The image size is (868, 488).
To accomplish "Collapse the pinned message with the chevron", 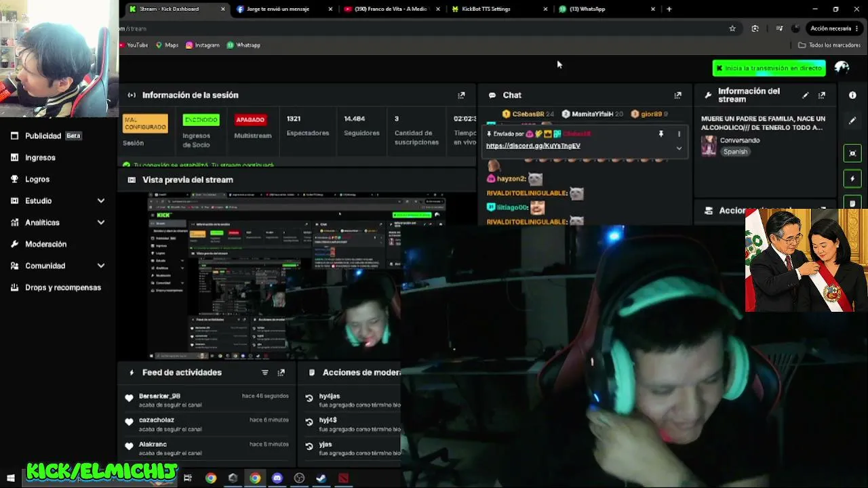I will 679,148.
